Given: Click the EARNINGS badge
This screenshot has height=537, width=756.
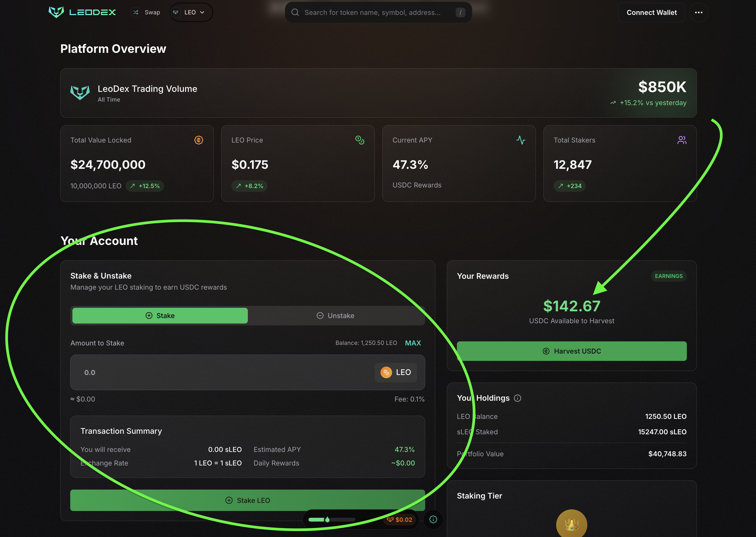Looking at the screenshot, I should coord(669,276).
